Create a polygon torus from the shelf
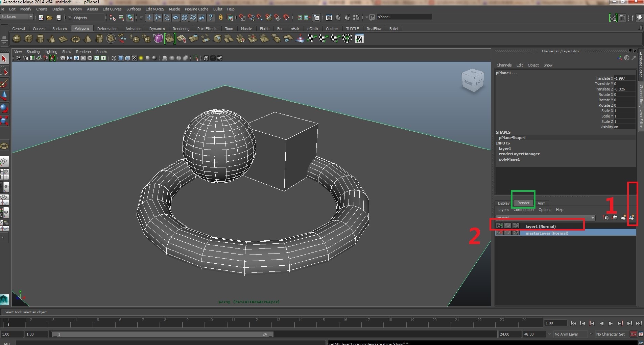Image resolution: width=644 pixels, height=345 pixels. [75, 39]
